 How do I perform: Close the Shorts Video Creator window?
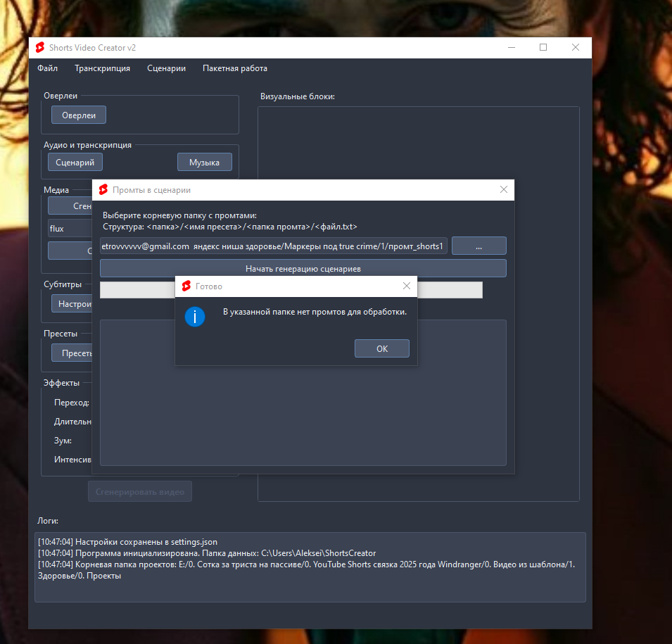point(575,47)
